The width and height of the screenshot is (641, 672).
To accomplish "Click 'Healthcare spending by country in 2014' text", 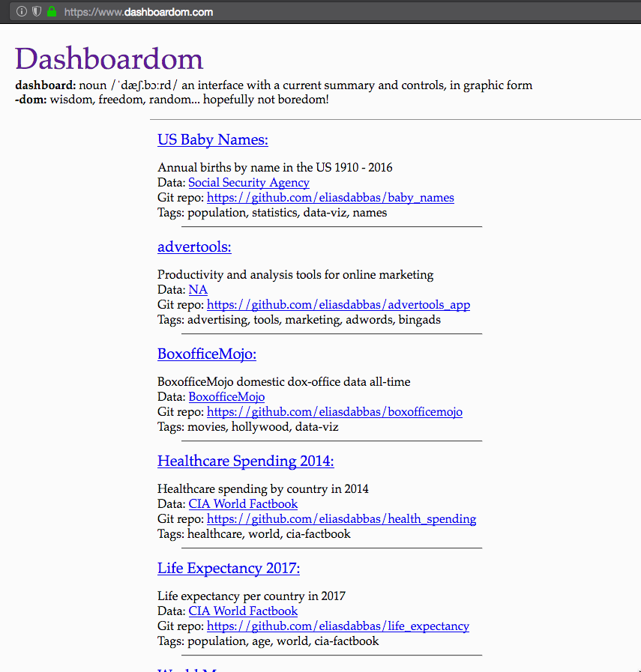I will coord(263,488).
